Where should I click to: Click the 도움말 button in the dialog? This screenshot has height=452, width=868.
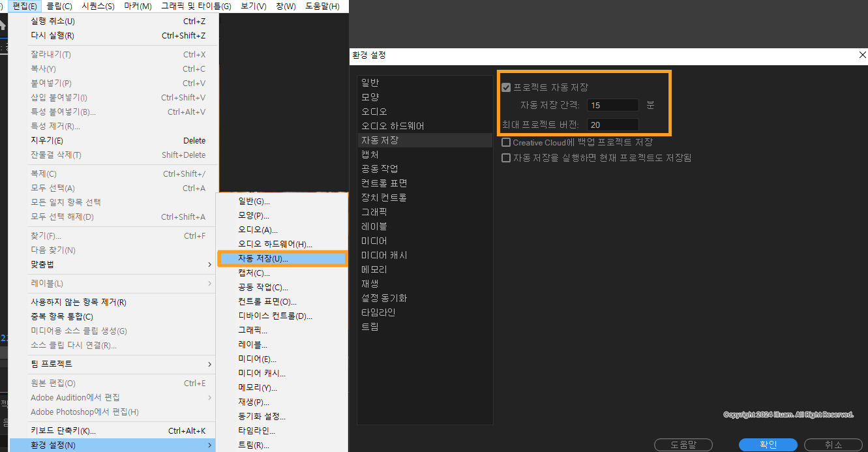point(683,444)
